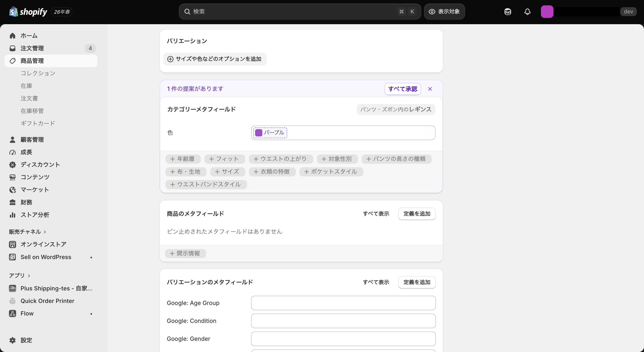Click the マーケット globe icon
The image size is (644, 352).
click(13, 190)
